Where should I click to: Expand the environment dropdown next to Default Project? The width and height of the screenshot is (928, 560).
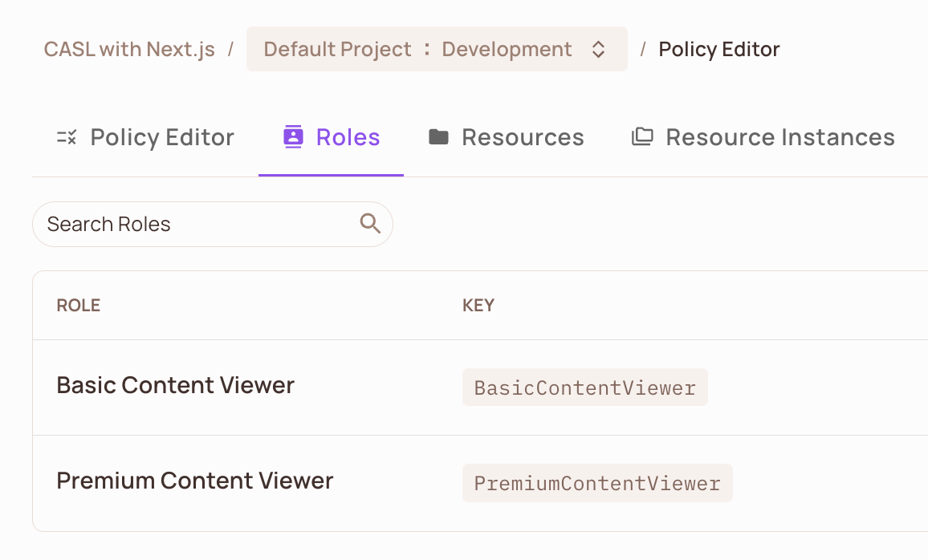click(x=599, y=49)
